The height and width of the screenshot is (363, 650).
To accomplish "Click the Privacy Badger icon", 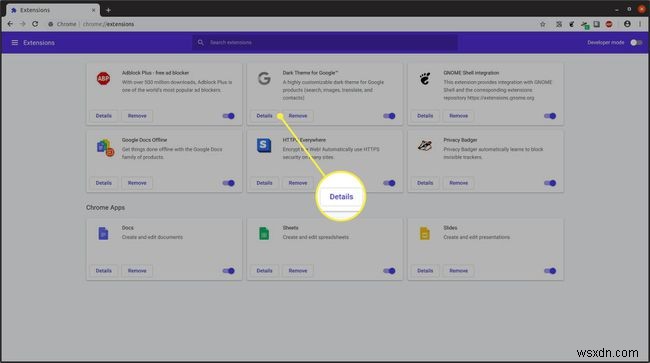I will (425, 145).
